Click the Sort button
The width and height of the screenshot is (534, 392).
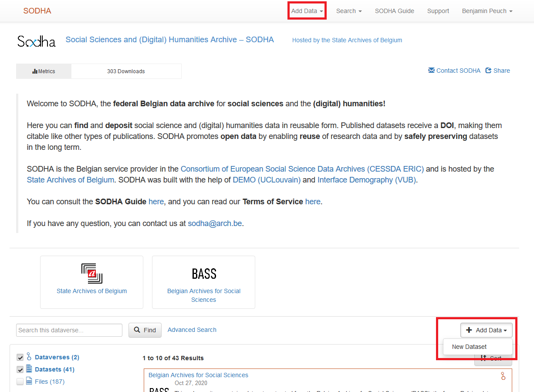click(493, 358)
